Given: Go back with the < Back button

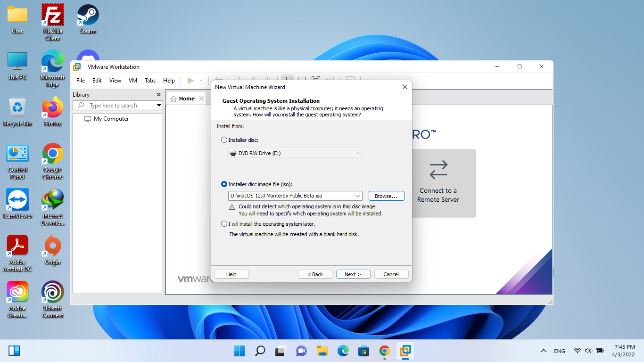Looking at the screenshot, I should 315,274.
